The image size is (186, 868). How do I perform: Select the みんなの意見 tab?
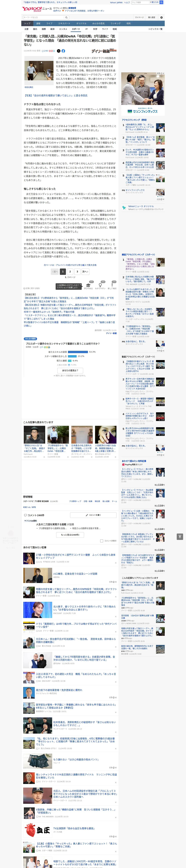click(x=98, y=24)
